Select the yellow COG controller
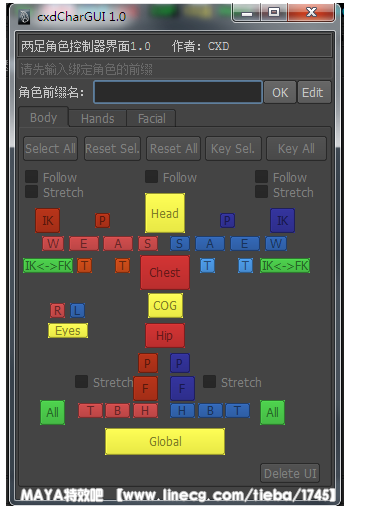The height and width of the screenshot is (512, 370). coord(165,305)
